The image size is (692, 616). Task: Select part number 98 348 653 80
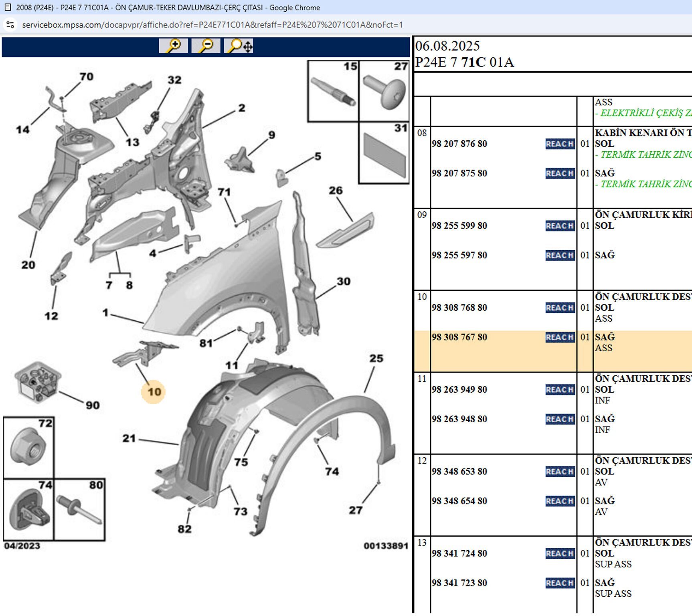[x=459, y=472]
